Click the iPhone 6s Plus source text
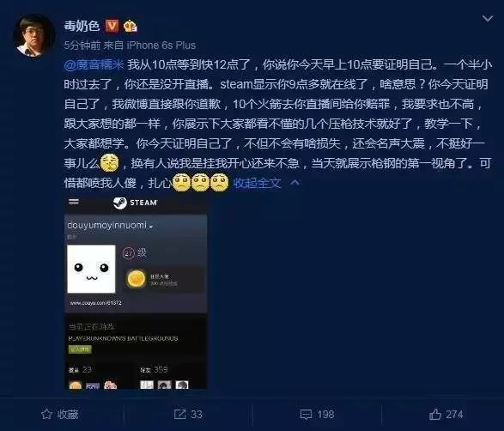 (161, 46)
